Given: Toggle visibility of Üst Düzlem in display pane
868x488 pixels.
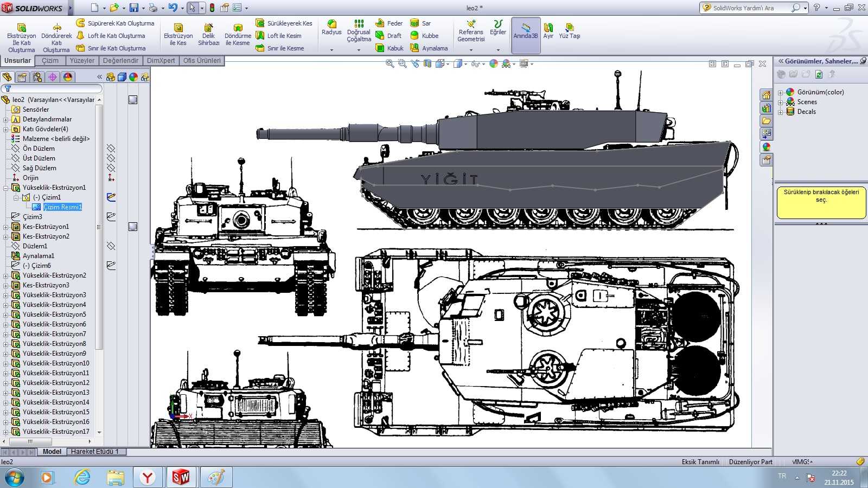Looking at the screenshot, I should [111, 158].
